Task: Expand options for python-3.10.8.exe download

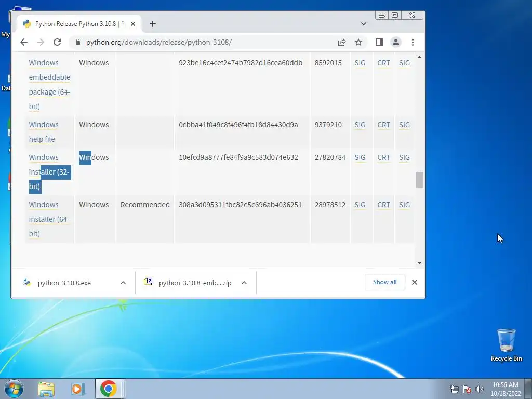Action: click(x=123, y=283)
